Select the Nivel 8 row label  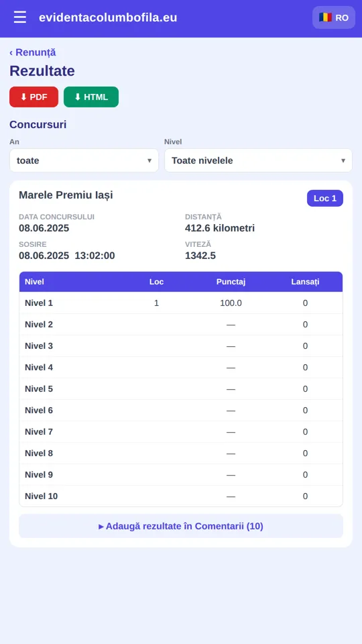pyautogui.click(x=39, y=453)
